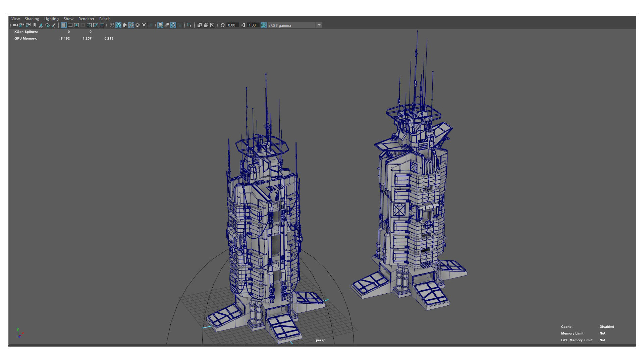Click the isolate select icon

point(190,25)
